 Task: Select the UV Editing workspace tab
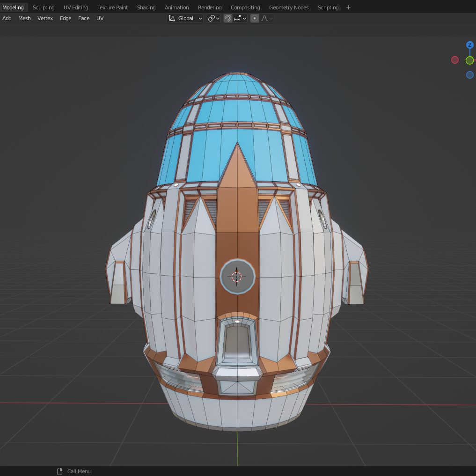click(76, 7)
